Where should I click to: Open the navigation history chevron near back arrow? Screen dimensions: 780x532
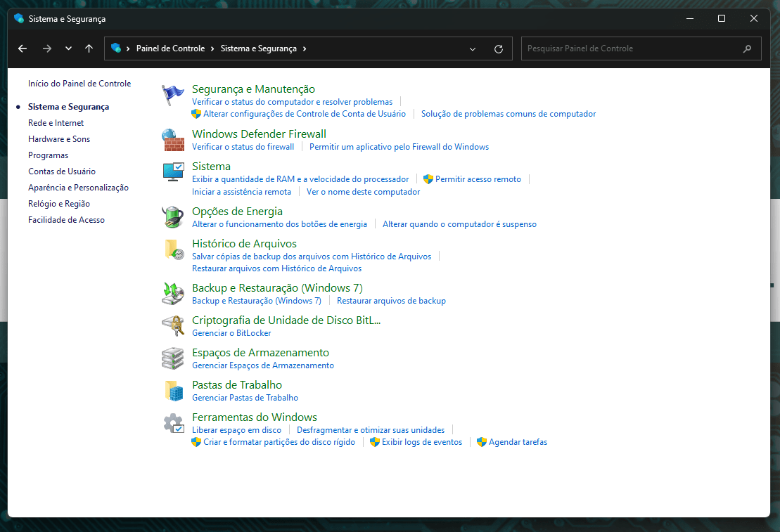68,48
